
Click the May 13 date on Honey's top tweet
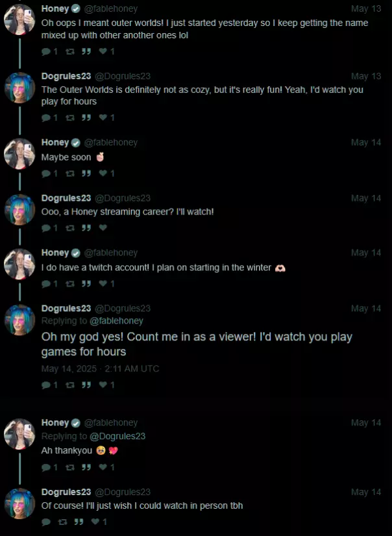coord(366,8)
